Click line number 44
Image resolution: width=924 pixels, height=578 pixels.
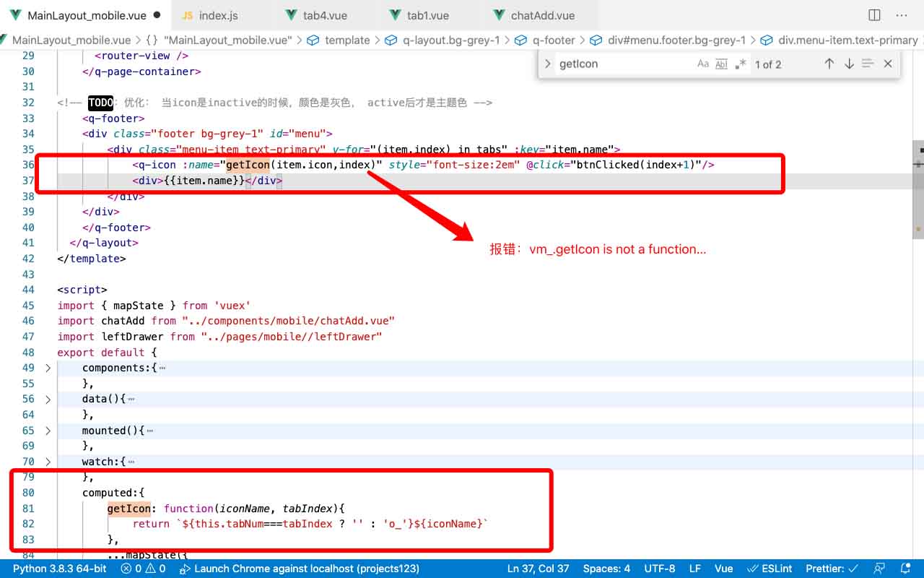(x=28, y=290)
